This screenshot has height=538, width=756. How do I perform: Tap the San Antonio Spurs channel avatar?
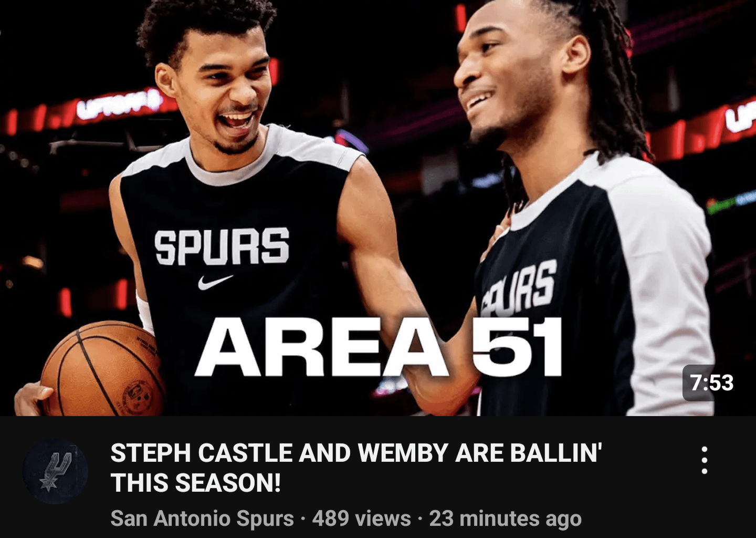pos(55,472)
